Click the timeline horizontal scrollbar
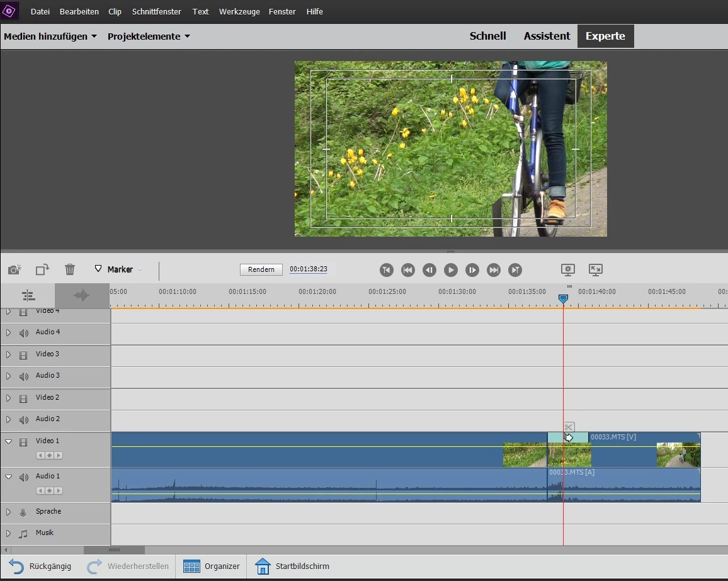The image size is (728, 581). pyautogui.click(x=114, y=550)
